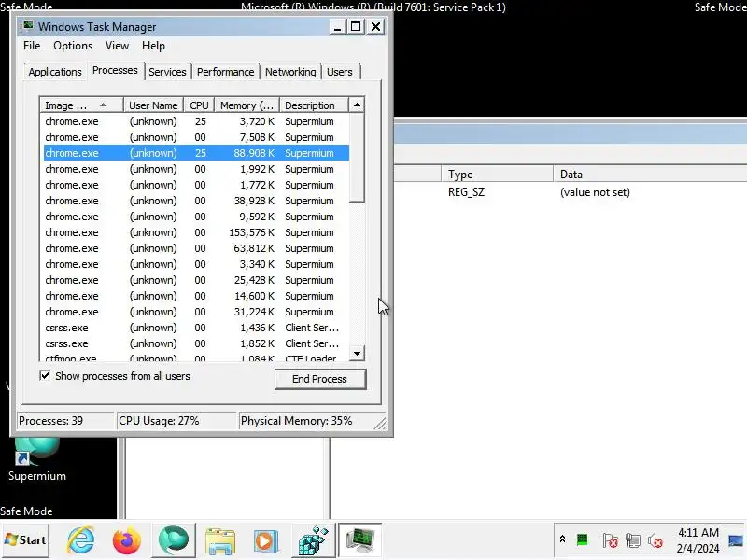This screenshot has width=747, height=560.
Task: Close the Windows Task Manager window
Action: [375, 27]
